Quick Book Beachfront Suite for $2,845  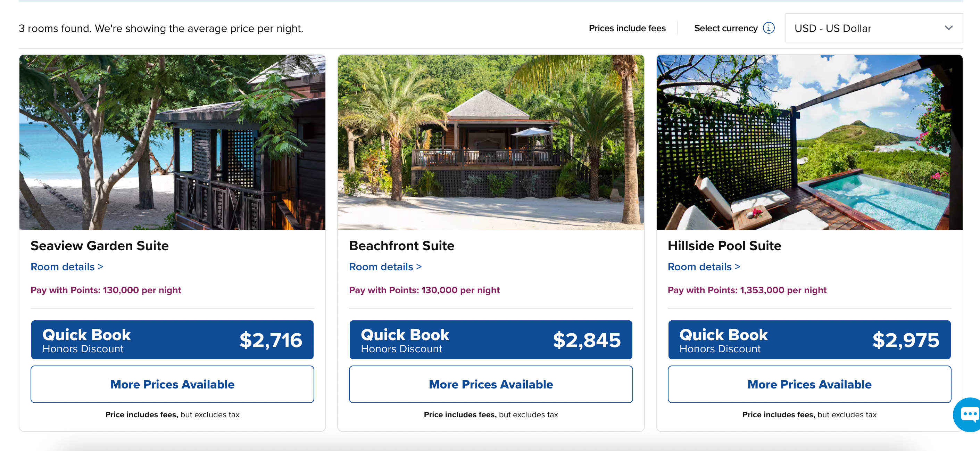[490, 340]
